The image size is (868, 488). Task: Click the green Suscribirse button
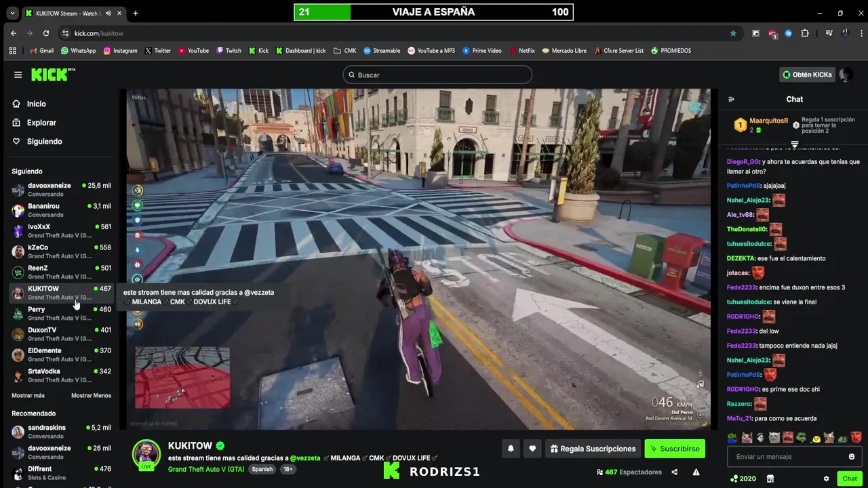[x=675, y=449]
